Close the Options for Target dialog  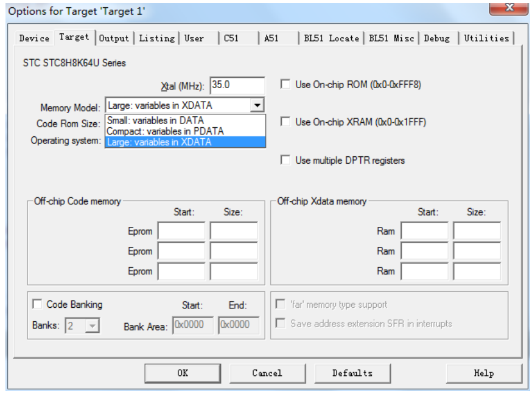(509, 8)
